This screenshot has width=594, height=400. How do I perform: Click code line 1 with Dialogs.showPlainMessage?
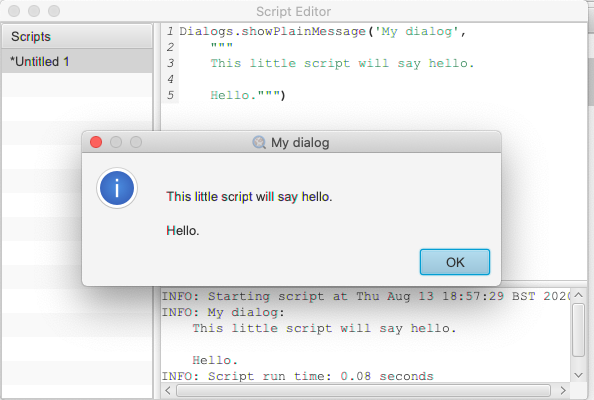tap(323, 31)
